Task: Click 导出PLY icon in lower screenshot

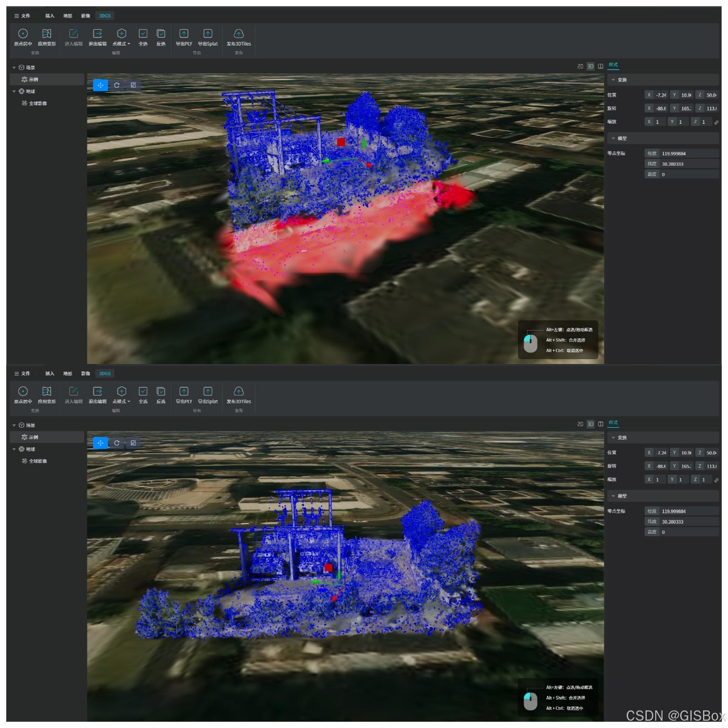Action: tap(184, 391)
